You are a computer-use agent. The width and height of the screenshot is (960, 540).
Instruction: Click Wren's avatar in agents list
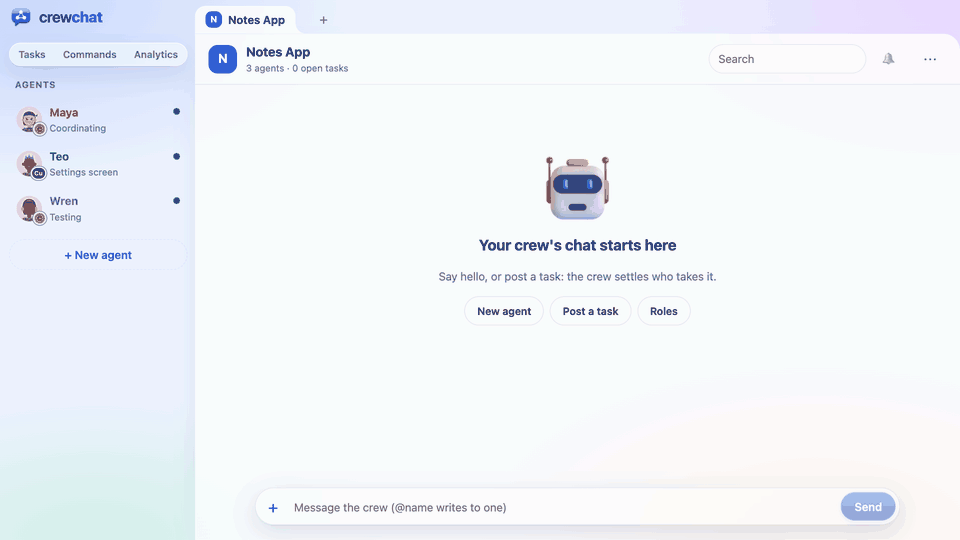(x=29, y=209)
